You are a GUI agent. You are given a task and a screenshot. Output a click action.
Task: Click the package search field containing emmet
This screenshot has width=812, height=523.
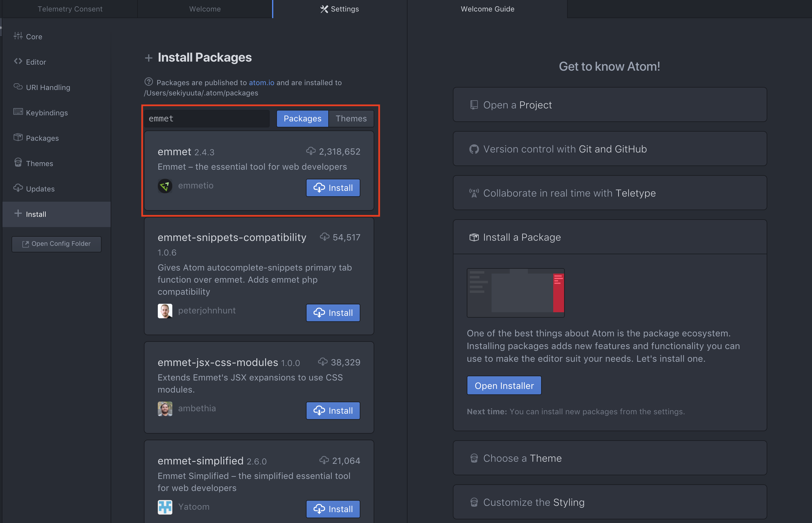coord(207,119)
